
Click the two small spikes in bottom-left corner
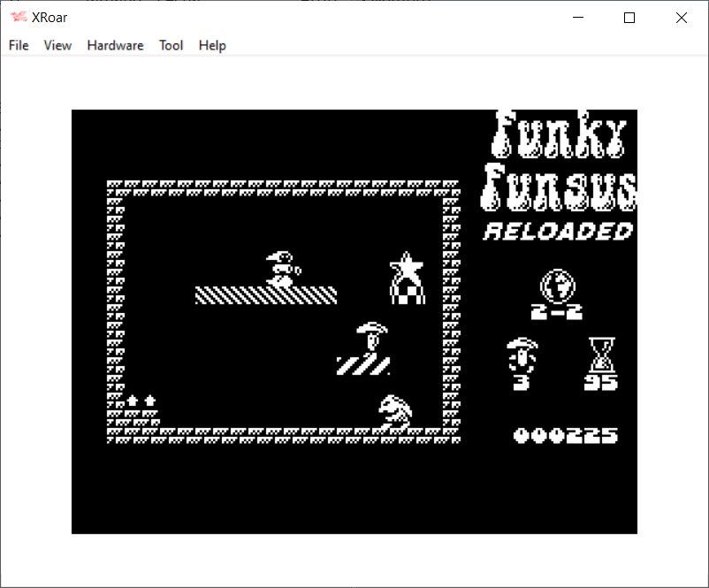(x=141, y=401)
